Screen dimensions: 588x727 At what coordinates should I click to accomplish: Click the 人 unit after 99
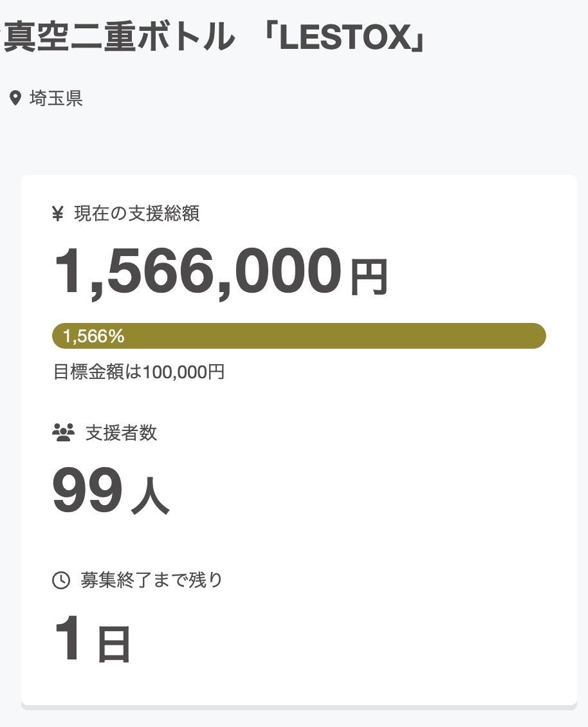[150, 496]
